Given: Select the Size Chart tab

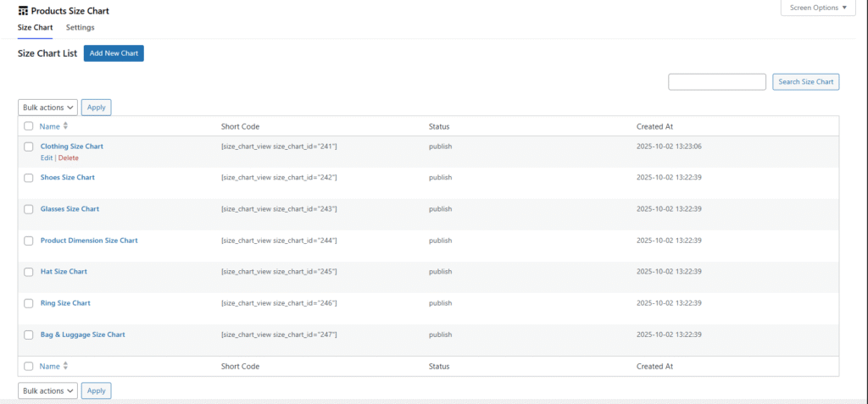Looking at the screenshot, I should (35, 28).
